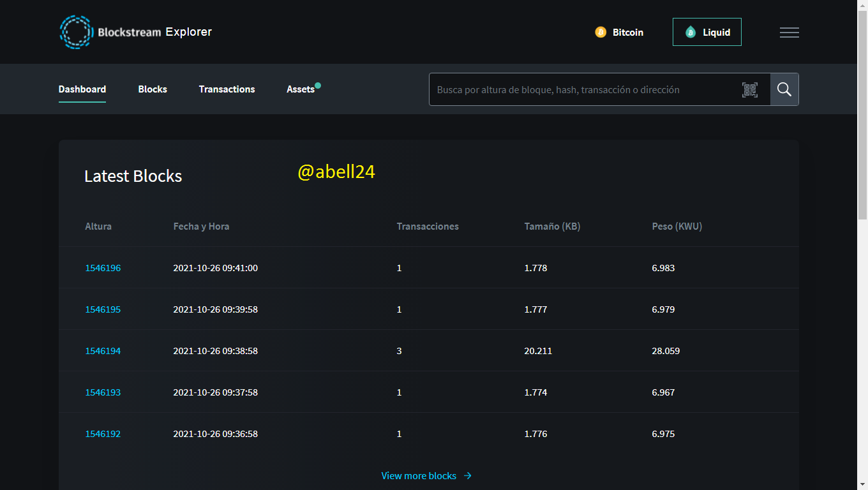Open the Dashboard tab
Screen dimensions: 868x490
(82, 89)
